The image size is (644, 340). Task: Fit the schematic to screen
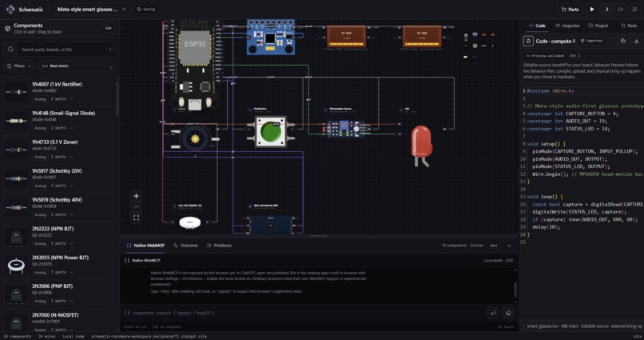(136, 218)
